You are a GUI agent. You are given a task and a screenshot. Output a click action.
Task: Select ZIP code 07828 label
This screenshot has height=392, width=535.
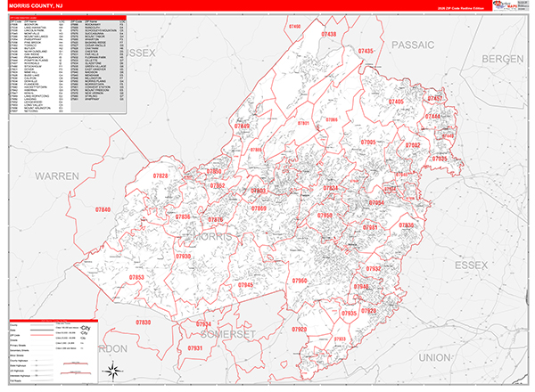160,176
